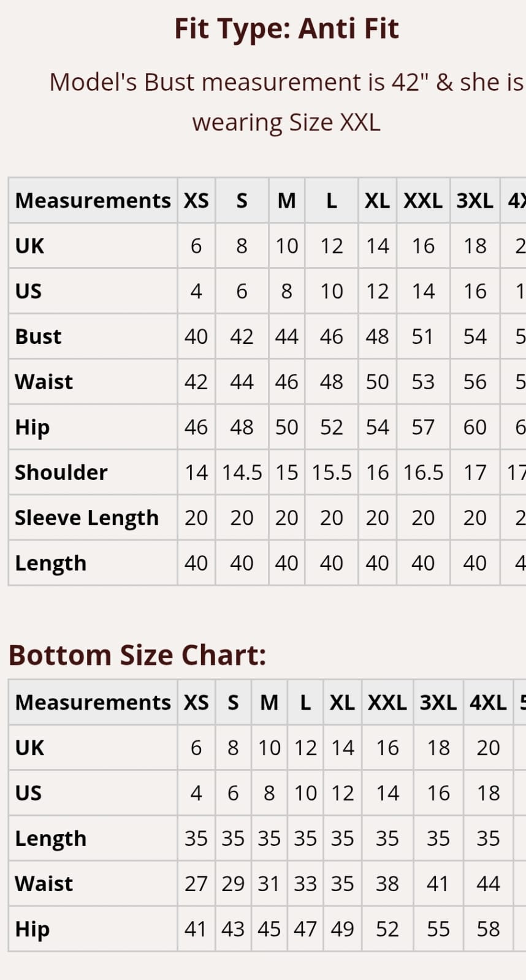The width and height of the screenshot is (526, 980).
Task: Click the 27 waist value for XS
Action: 196,884
